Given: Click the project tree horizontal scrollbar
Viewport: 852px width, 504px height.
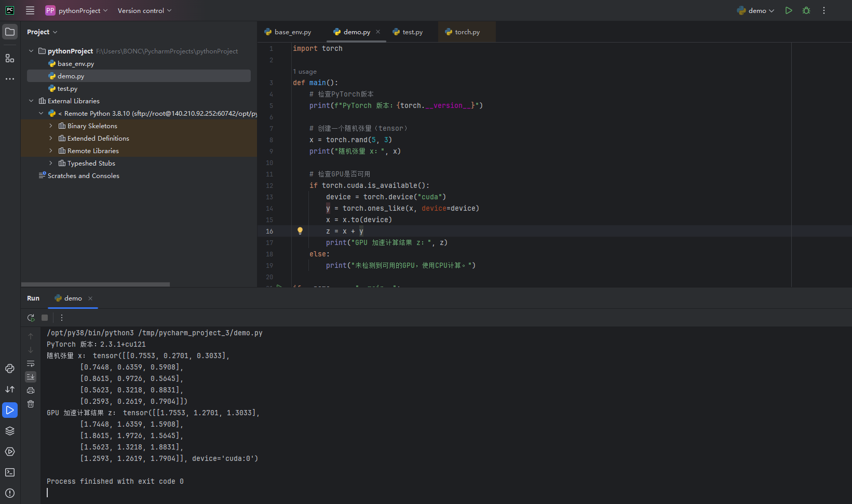Looking at the screenshot, I should [96, 284].
